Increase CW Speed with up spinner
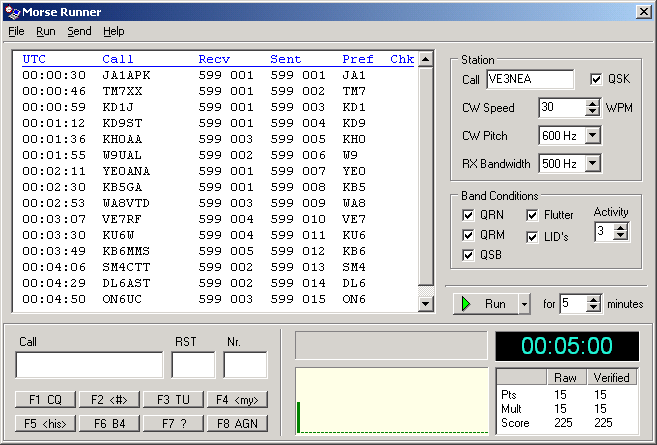 tap(592, 103)
